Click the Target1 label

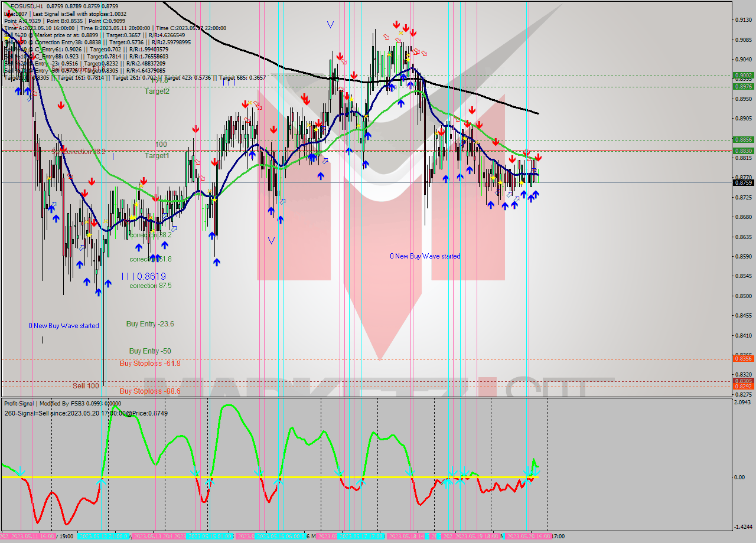pyautogui.click(x=157, y=156)
